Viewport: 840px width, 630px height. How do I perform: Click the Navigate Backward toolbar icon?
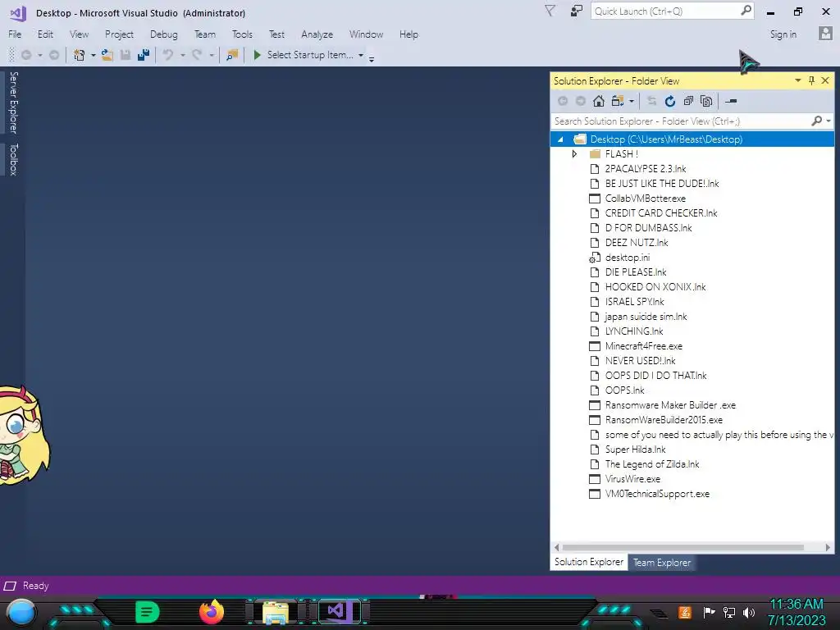tap(25, 55)
